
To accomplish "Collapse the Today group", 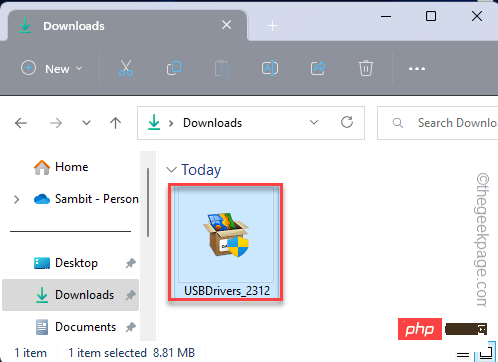I will click(x=171, y=170).
